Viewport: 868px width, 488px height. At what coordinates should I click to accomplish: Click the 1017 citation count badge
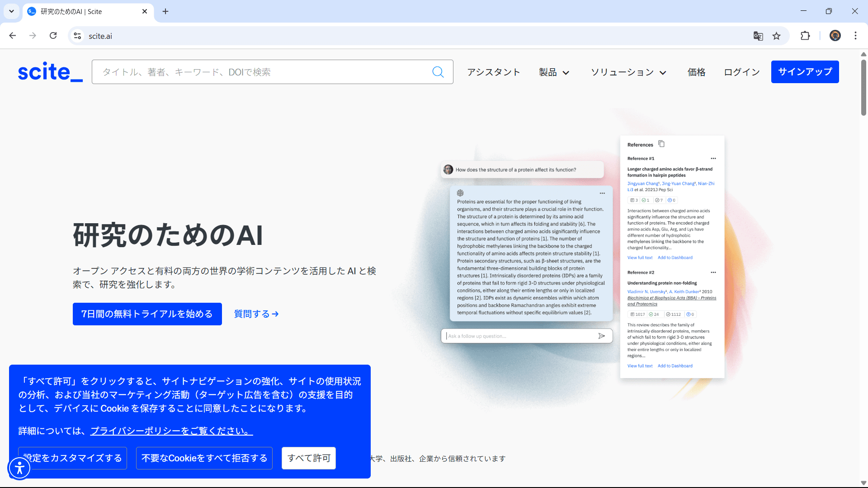tap(638, 314)
